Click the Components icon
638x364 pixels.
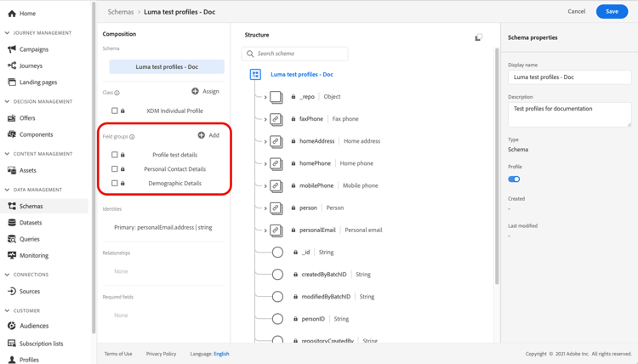pyautogui.click(x=12, y=134)
